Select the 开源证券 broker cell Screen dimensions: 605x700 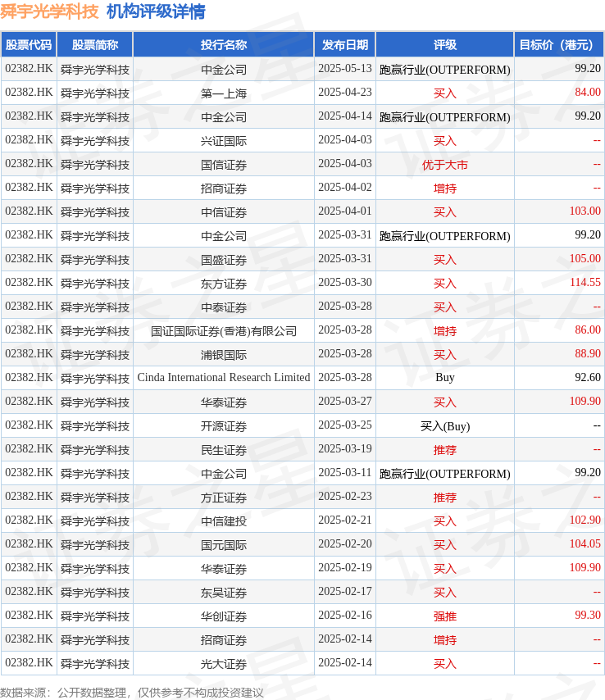click(x=224, y=426)
